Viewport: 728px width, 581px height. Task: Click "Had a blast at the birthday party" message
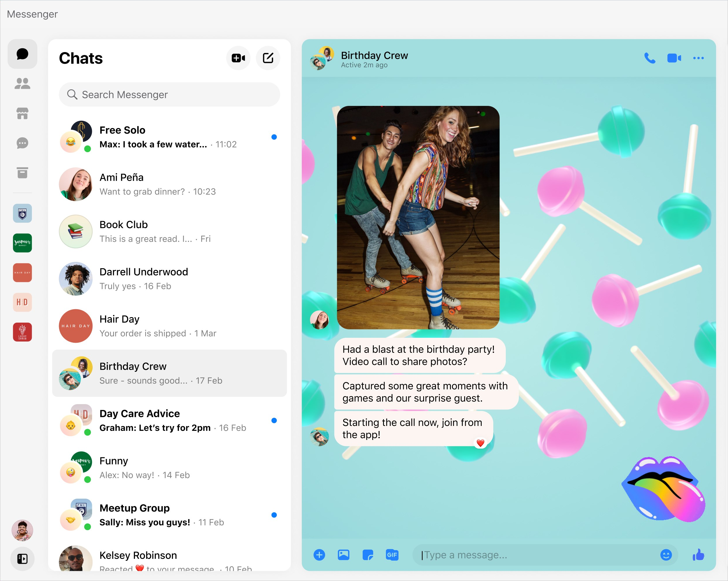(420, 355)
